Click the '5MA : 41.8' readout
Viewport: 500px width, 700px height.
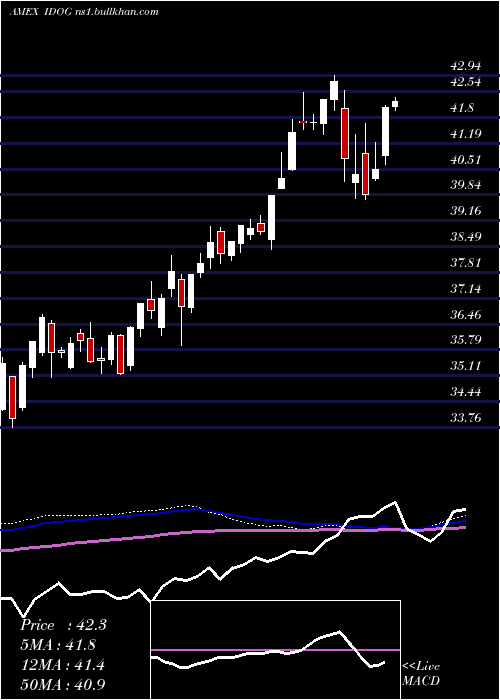(x=58, y=645)
